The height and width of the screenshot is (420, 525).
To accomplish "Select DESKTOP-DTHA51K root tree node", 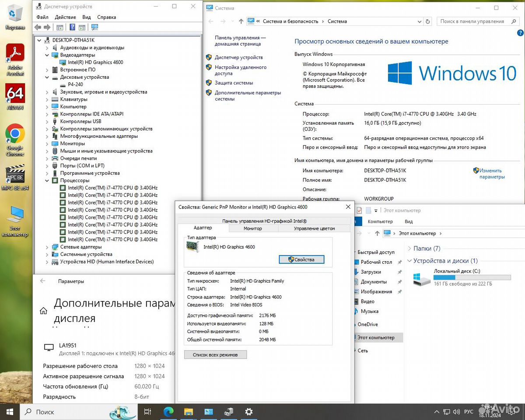I will 73,40.
